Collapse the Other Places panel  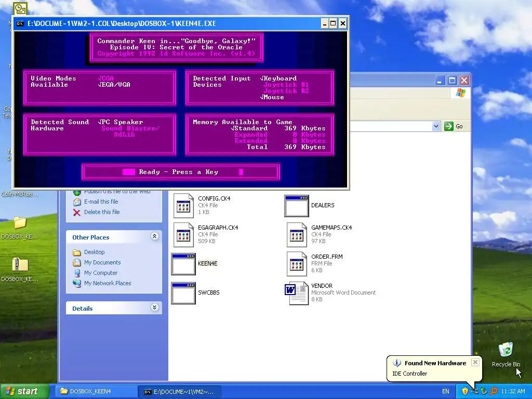coord(154,236)
